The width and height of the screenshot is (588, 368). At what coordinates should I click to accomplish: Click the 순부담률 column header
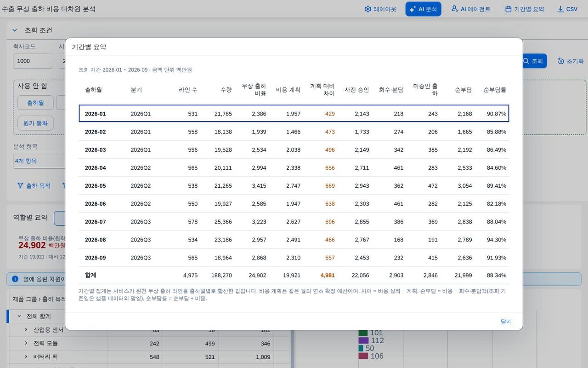495,90
